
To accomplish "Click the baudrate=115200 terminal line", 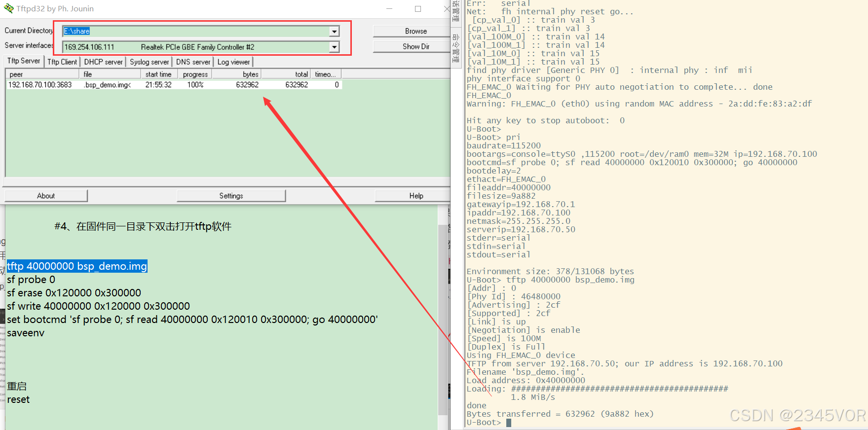I will coord(503,146).
